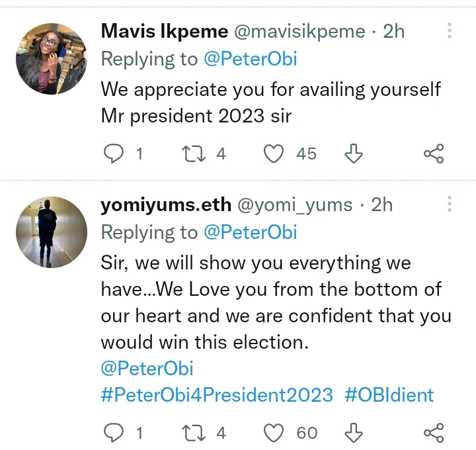Share yomiyums.eth's tweet

click(433, 433)
